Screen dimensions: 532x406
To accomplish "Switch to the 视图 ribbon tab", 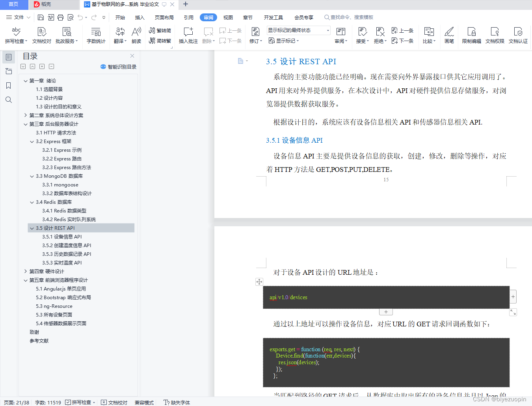I will pyautogui.click(x=228, y=17).
